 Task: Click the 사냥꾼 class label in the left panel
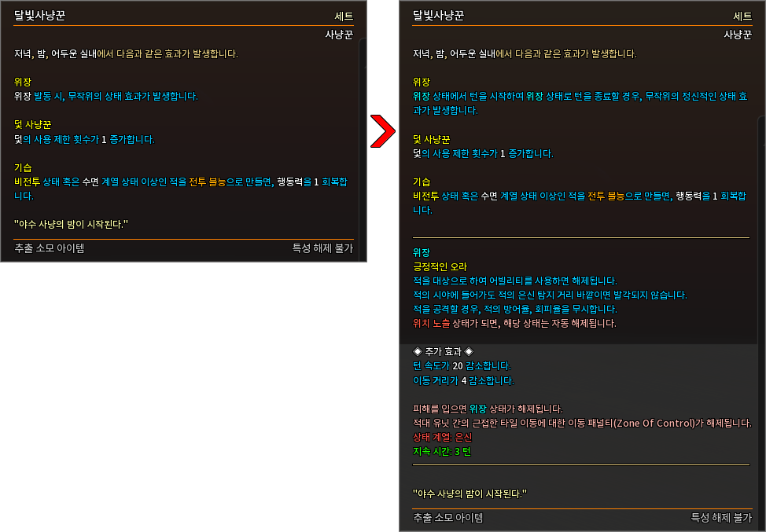[x=339, y=35]
